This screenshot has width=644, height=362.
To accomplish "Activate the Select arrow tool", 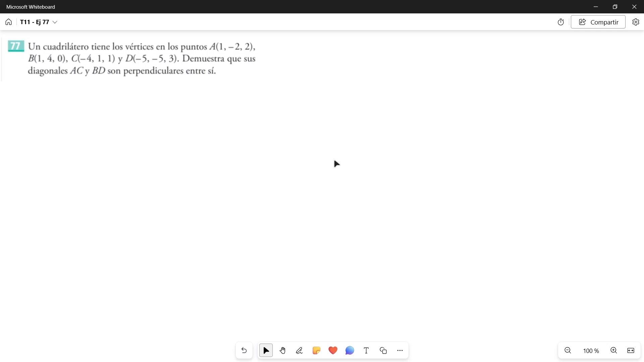I will [x=266, y=351].
